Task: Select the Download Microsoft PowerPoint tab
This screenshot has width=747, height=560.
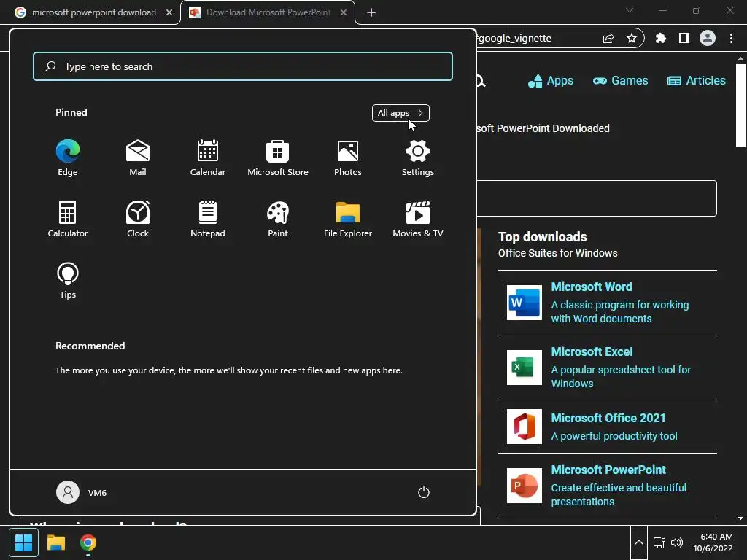Action: coord(268,12)
